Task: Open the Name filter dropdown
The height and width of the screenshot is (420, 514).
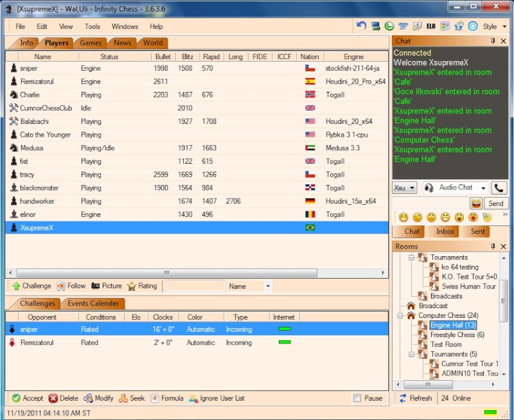Action: coord(268,286)
